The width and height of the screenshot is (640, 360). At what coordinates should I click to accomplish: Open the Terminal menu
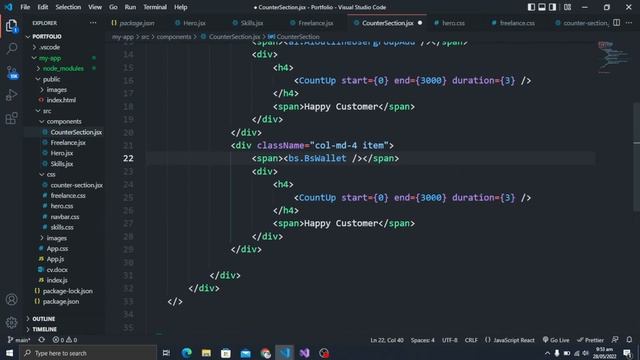coord(155,7)
